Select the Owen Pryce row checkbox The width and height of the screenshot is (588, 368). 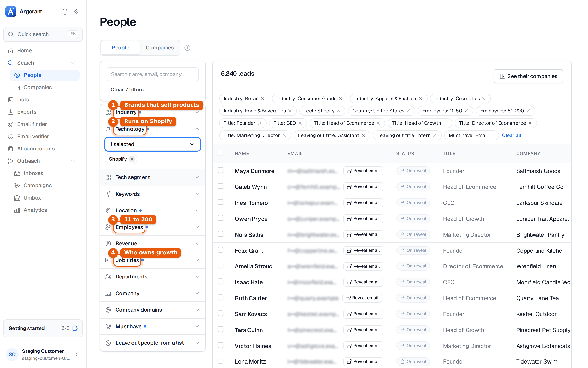pos(220,218)
